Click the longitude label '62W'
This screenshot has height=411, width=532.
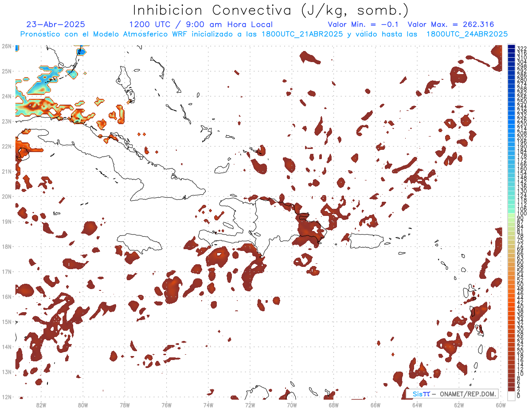(459, 405)
